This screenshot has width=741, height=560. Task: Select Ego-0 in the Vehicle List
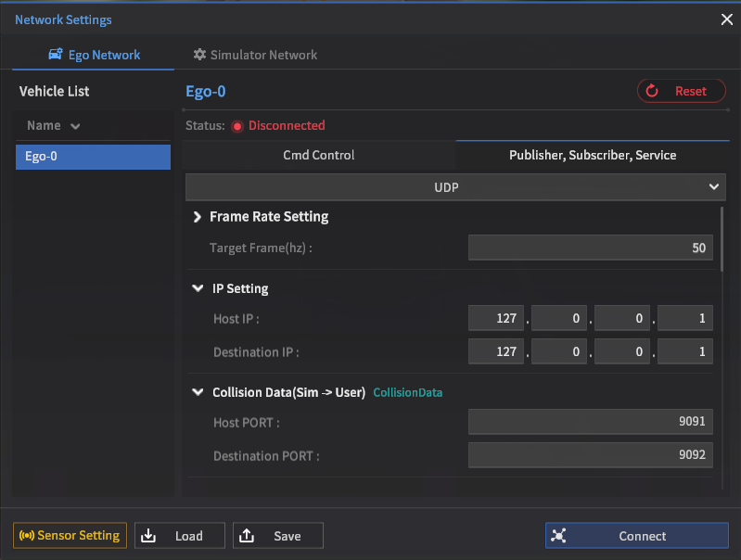pyautogui.click(x=93, y=157)
